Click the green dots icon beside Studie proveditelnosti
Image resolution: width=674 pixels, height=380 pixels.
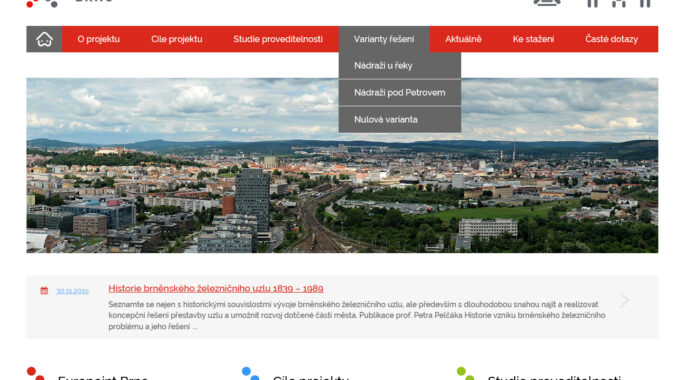466,374
